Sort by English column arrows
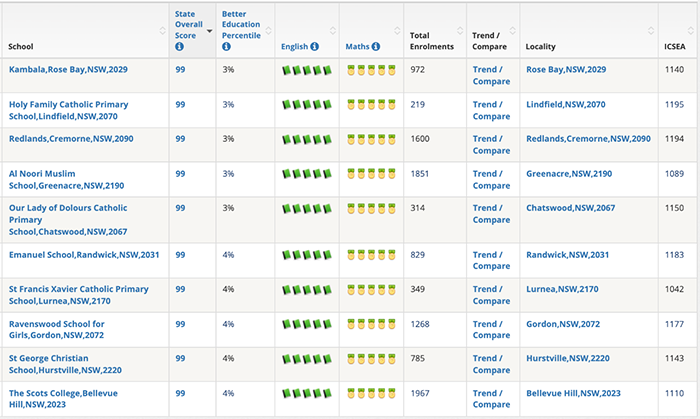Image resolution: width=700 pixels, height=419 pixels. [x=333, y=30]
